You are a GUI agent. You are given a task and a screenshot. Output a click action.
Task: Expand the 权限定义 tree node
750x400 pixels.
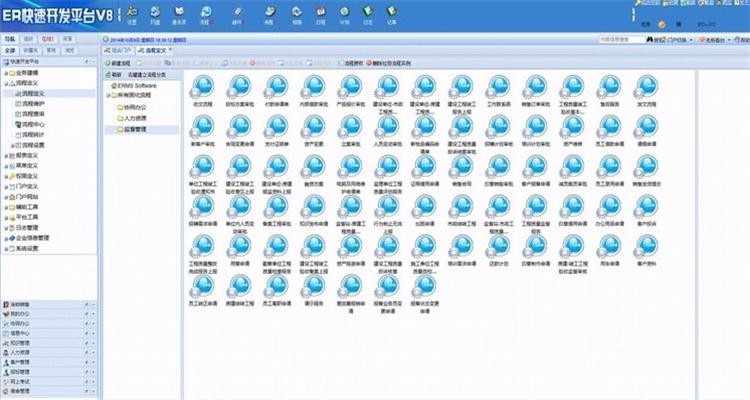[x=6, y=176]
